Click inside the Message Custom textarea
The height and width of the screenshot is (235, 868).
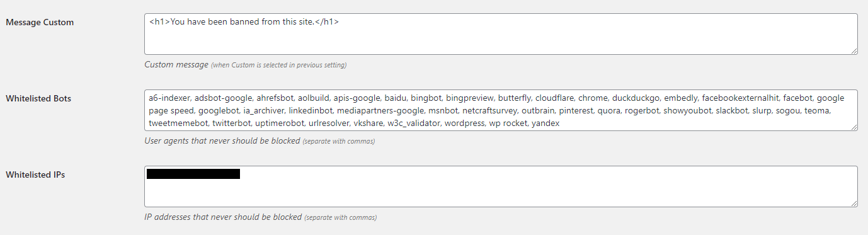[x=501, y=34]
